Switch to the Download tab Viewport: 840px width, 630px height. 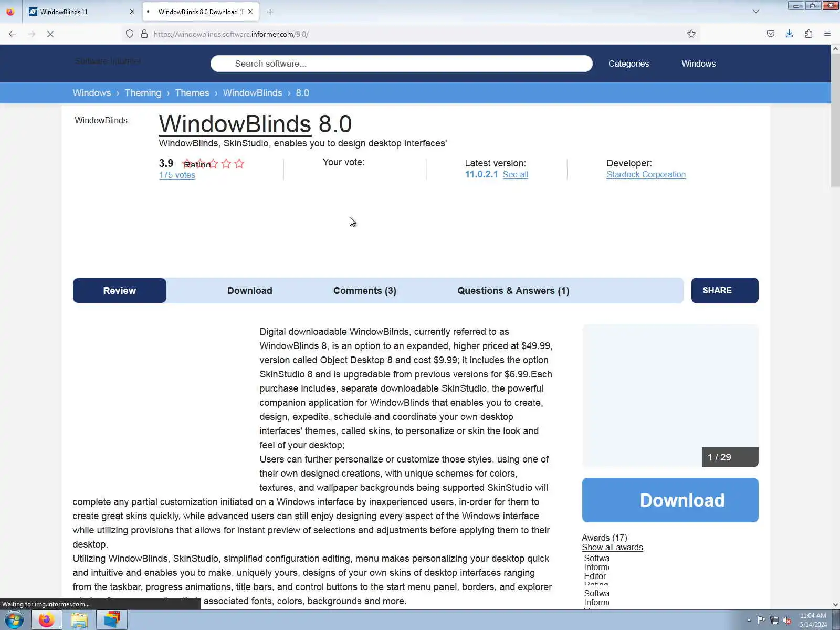[249, 290]
